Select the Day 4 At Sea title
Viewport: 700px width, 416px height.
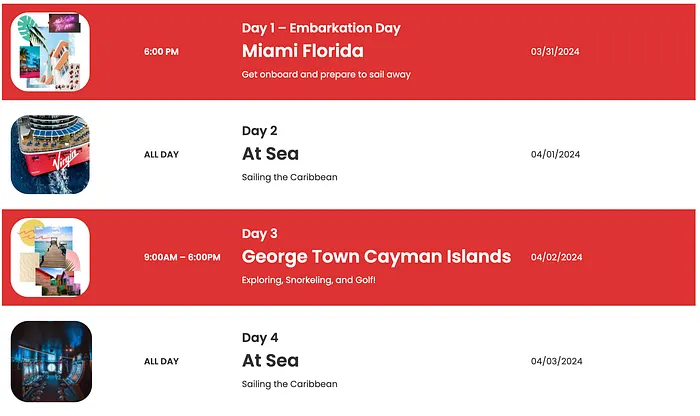tap(270, 360)
